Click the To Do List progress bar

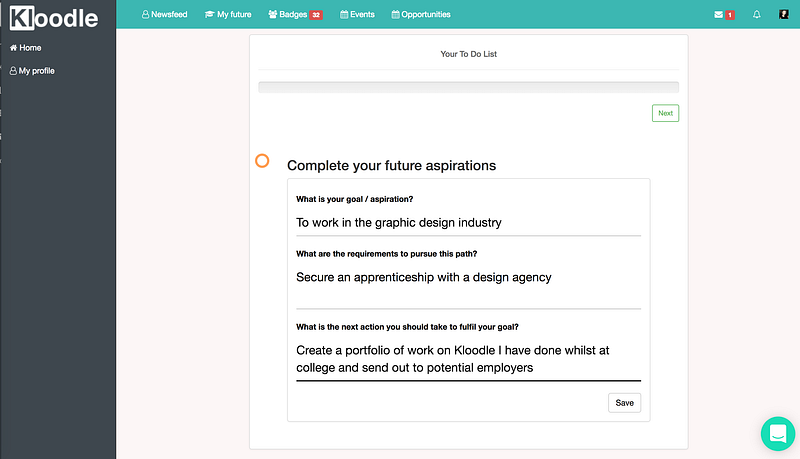pyautogui.click(x=468, y=87)
